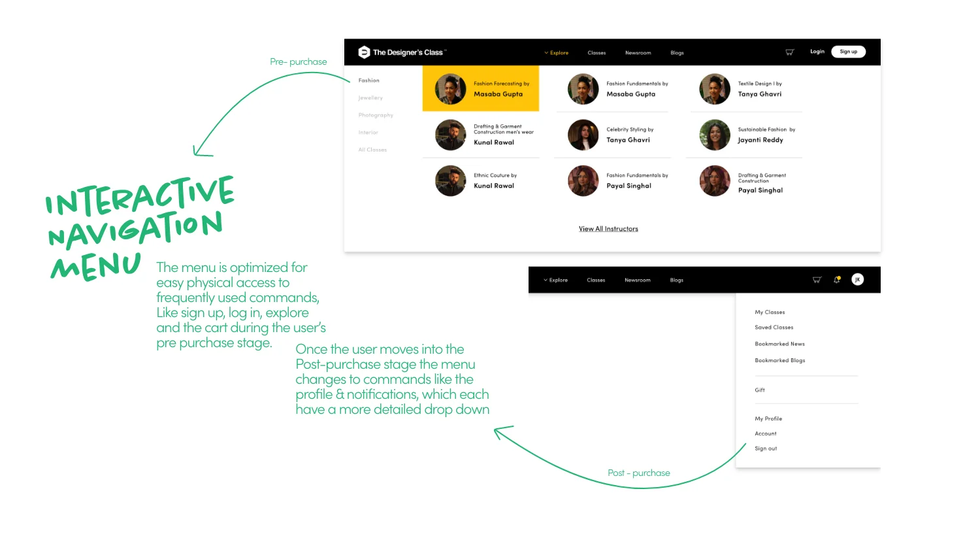Select All Classes in the sidebar

(372, 149)
